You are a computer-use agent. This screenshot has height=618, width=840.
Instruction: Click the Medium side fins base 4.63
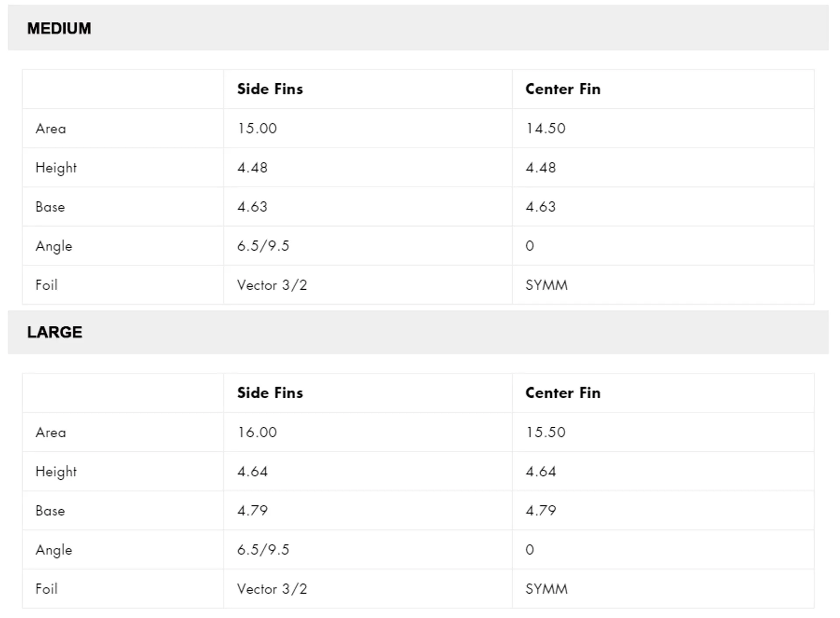(252, 207)
